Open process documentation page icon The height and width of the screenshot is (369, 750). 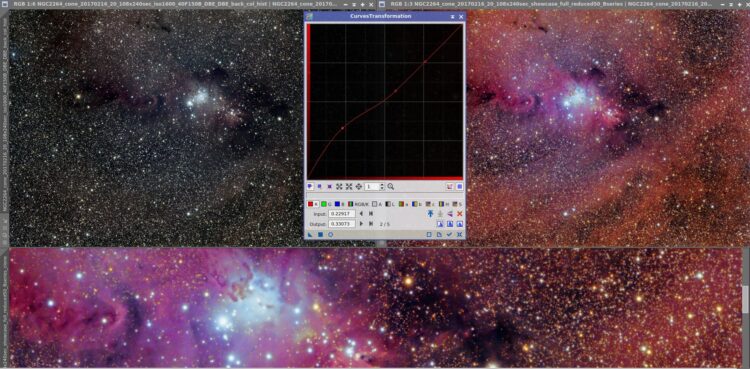click(x=439, y=235)
